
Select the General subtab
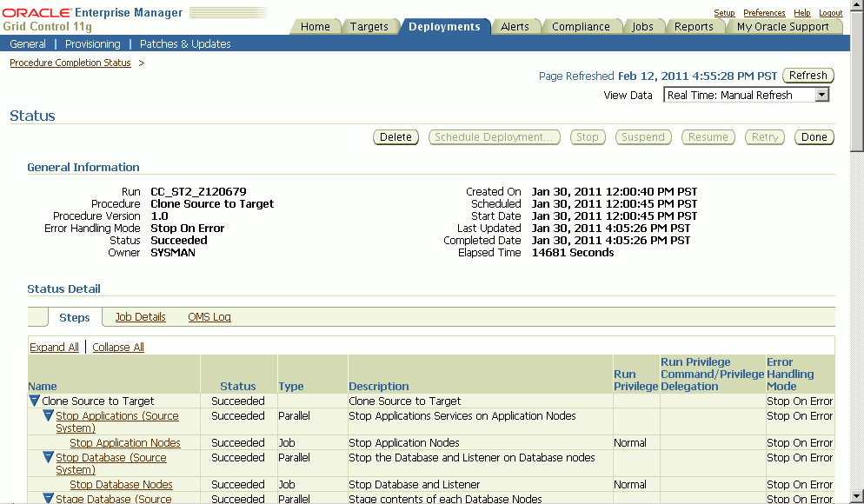pyautogui.click(x=28, y=43)
